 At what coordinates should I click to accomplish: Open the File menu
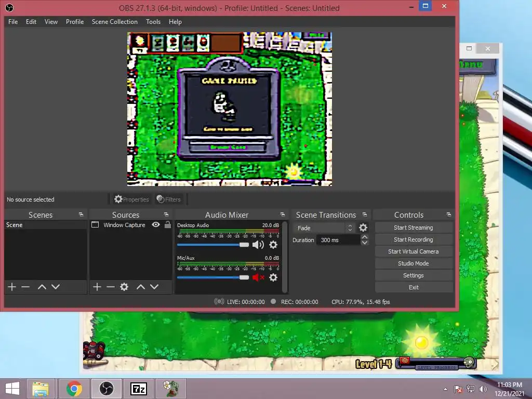coord(13,22)
